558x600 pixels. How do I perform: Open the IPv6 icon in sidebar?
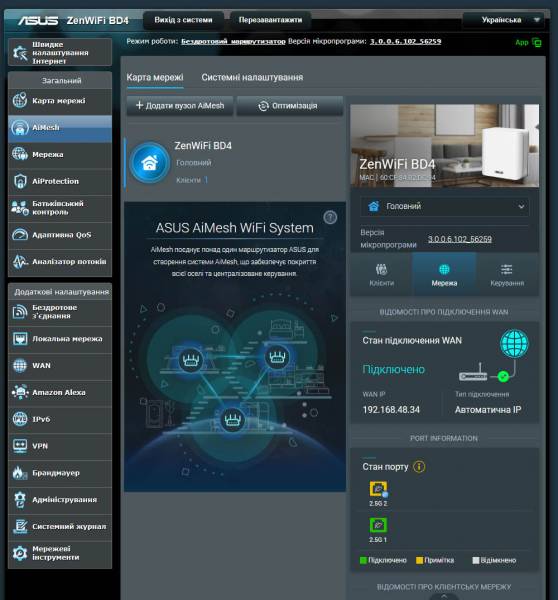pos(20,419)
